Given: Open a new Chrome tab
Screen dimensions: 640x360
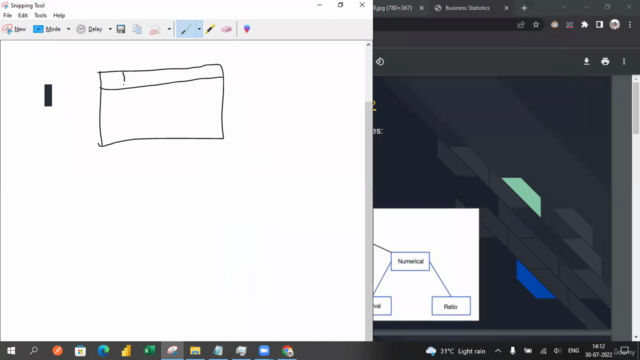Looking at the screenshot, I should (524, 8).
